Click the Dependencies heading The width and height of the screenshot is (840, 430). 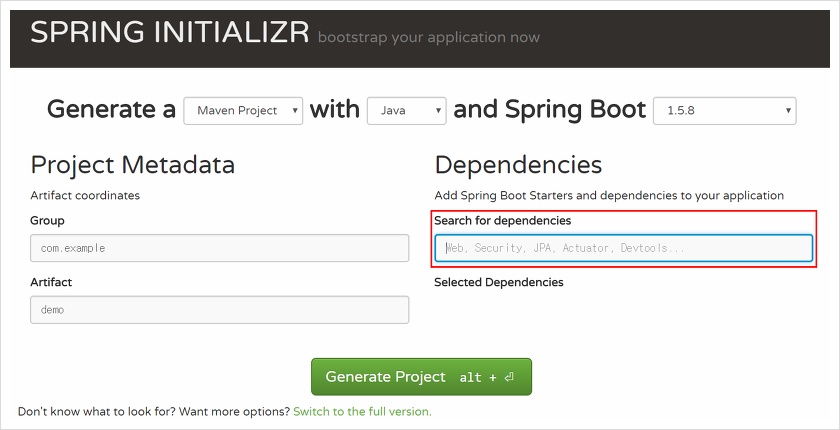click(x=518, y=165)
